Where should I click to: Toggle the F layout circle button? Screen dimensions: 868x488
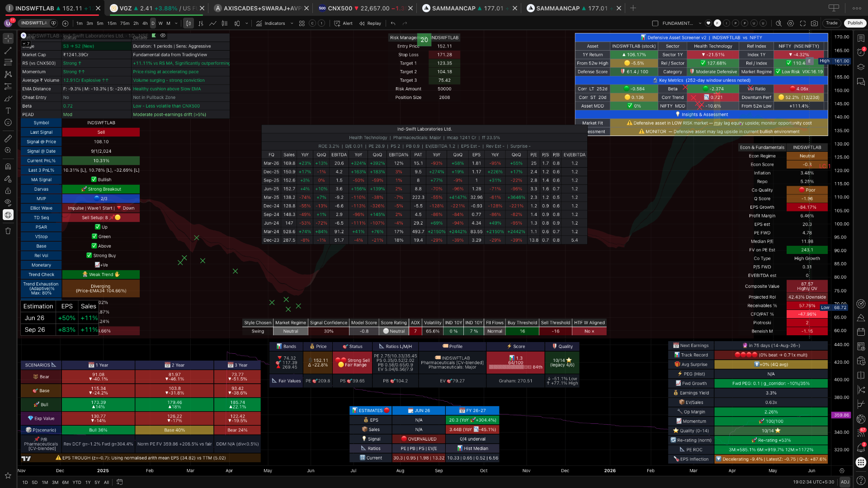tap(717, 23)
